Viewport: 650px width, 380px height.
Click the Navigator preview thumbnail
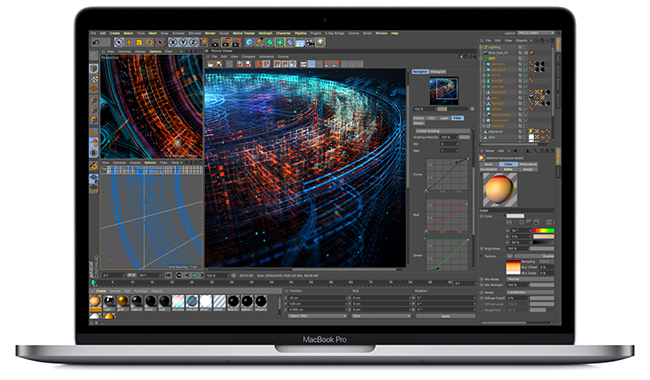coord(444,90)
